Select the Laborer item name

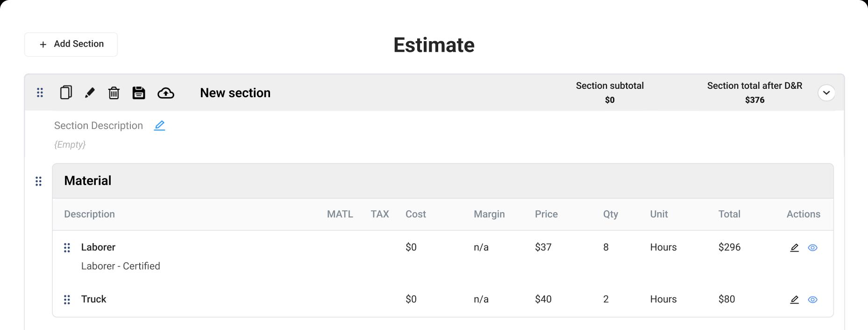pyautogui.click(x=98, y=247)
